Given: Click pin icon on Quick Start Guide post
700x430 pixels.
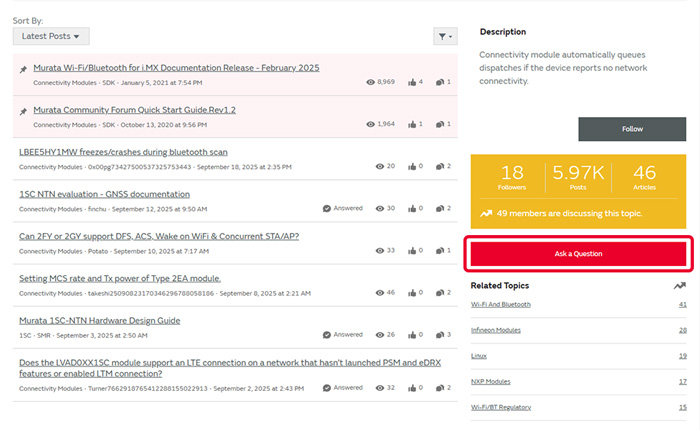Looking at the screenshot, I should tap(23, 111).
